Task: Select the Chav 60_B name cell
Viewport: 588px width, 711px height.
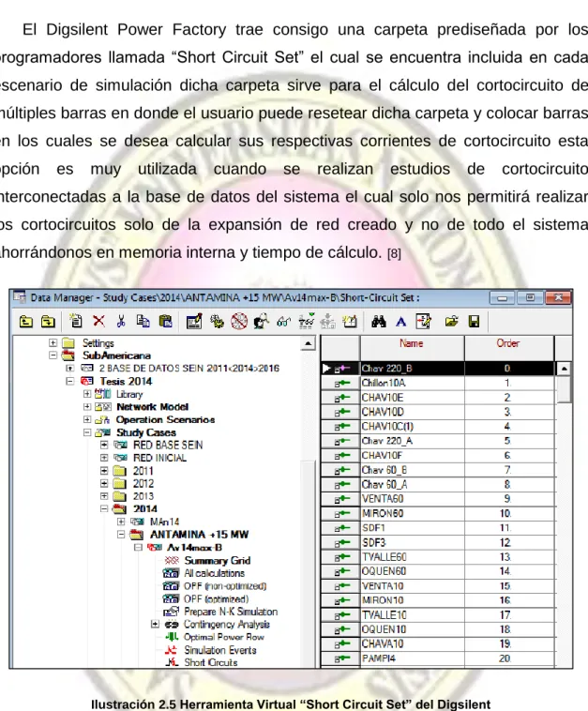Action: [412, 470]
